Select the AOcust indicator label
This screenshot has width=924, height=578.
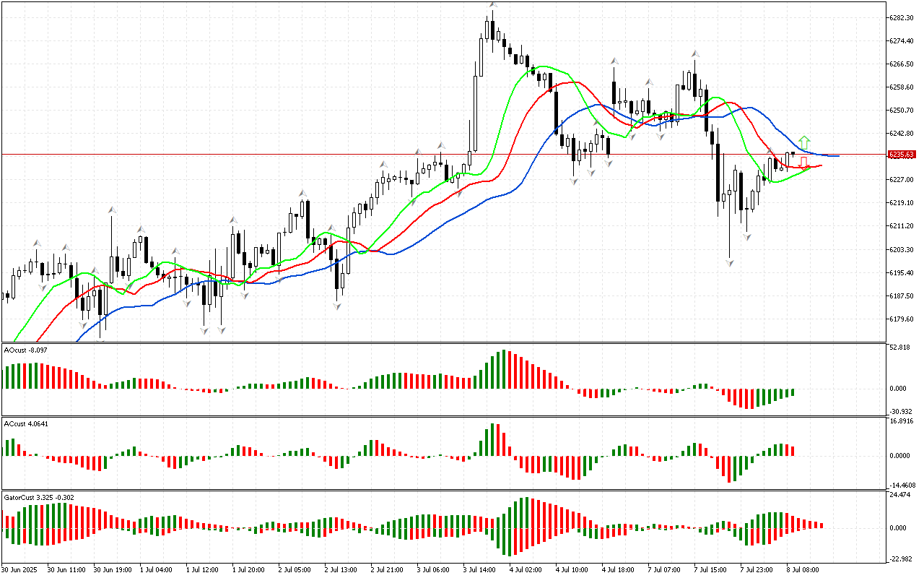[26, 350]
